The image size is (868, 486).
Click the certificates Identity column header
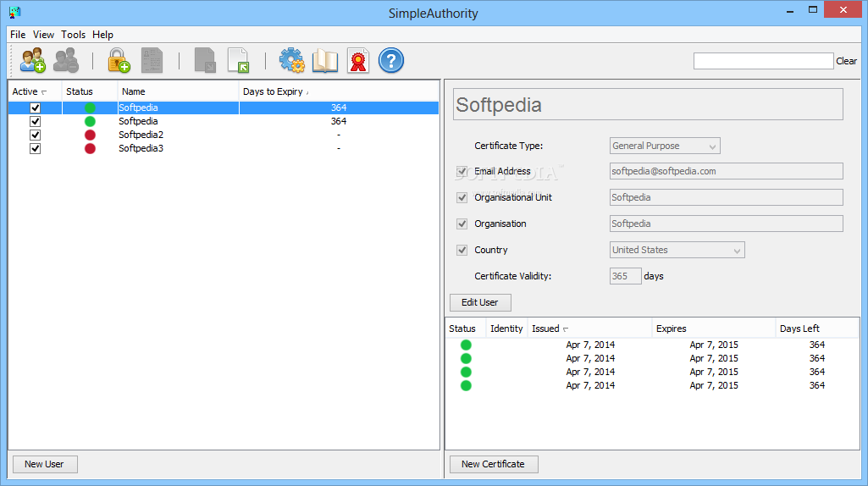[x=506, y=329]
